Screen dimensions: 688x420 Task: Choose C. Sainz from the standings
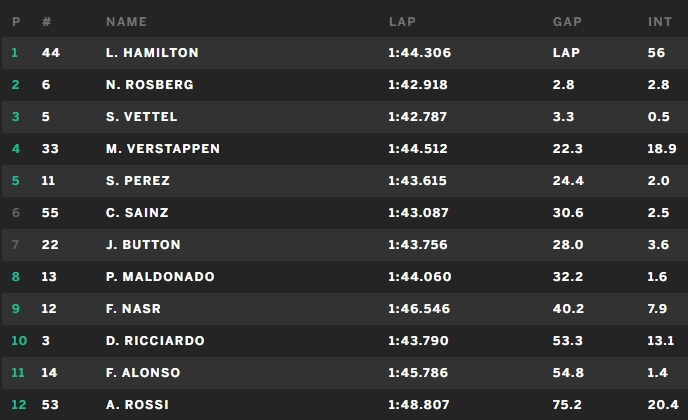[x=138, y=213]
